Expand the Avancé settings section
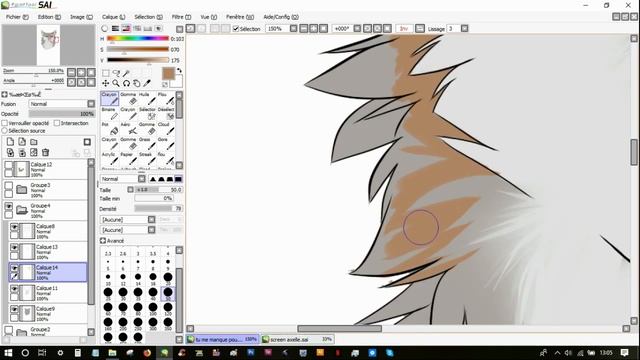The height and width of the screenshot is (360, 640). (103, 241)
